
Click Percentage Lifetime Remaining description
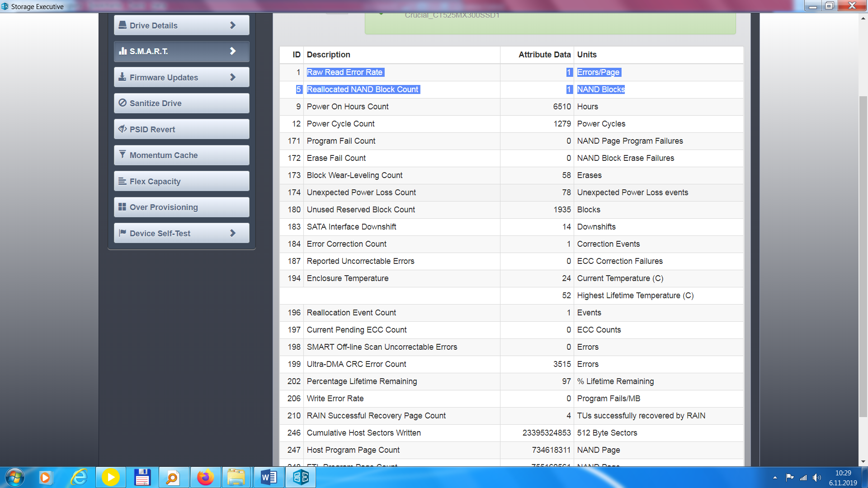pyautogui.click(x=362, y=381)
